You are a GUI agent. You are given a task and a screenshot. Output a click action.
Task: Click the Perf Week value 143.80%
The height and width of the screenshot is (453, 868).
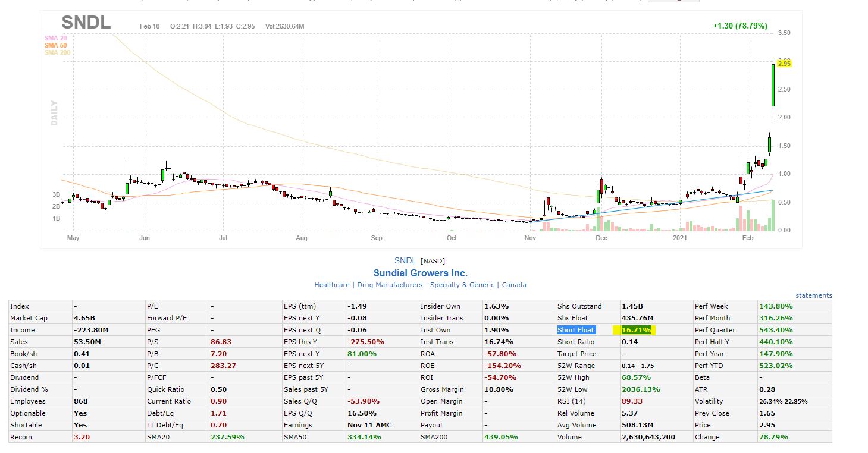776,306
